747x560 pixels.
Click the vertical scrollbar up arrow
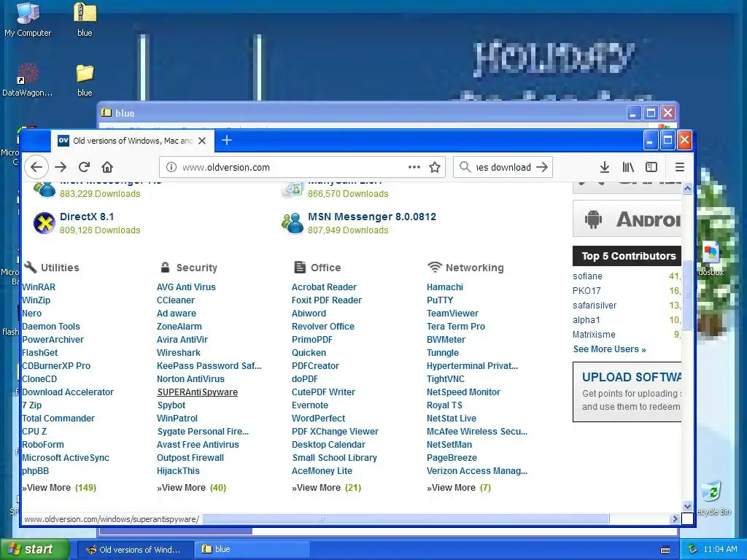[x=687, y=189]
